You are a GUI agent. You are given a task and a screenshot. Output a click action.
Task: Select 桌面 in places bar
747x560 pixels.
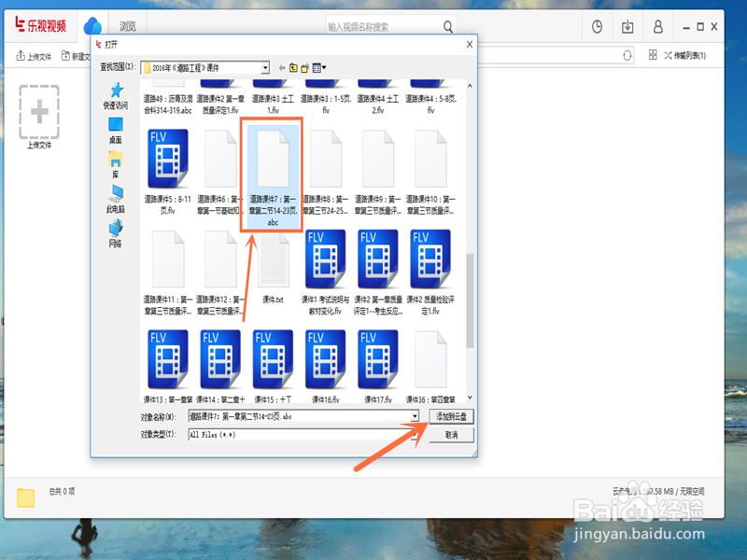116,131
